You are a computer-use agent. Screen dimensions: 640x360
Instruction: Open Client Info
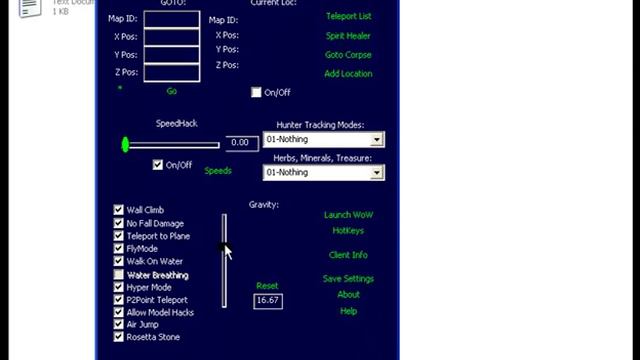[348, 255]
